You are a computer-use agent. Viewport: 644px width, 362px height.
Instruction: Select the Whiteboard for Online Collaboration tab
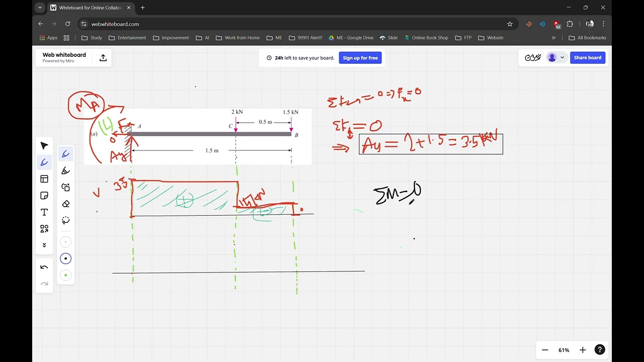(91, 8)
